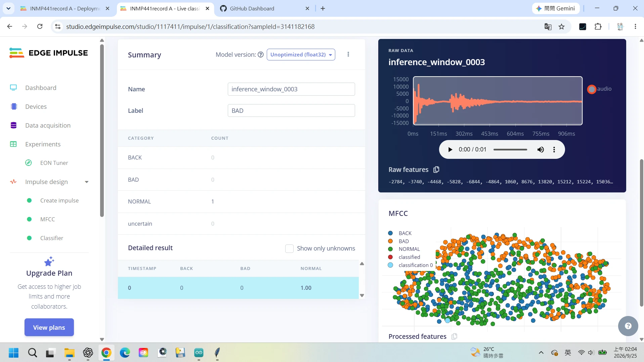644x362 pixels.
Task: Reload the current page
Action: [40, 27]
